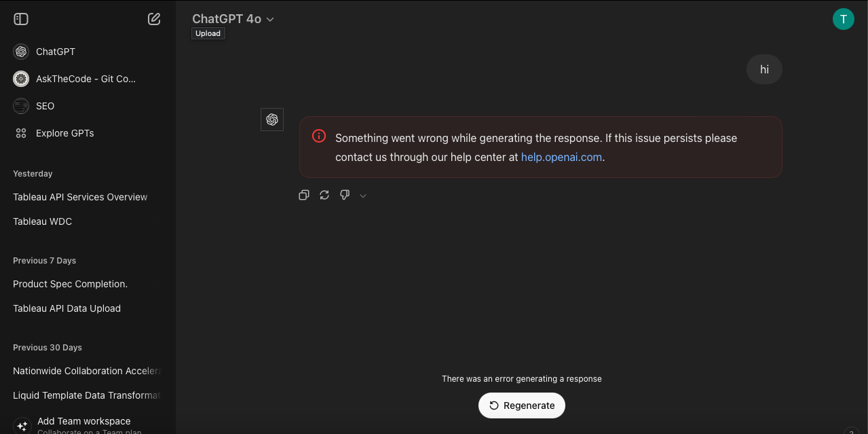The image size is (868, 434).
Task: Open the ChatGPT 4o model selector
Action: tap(233, 19)
